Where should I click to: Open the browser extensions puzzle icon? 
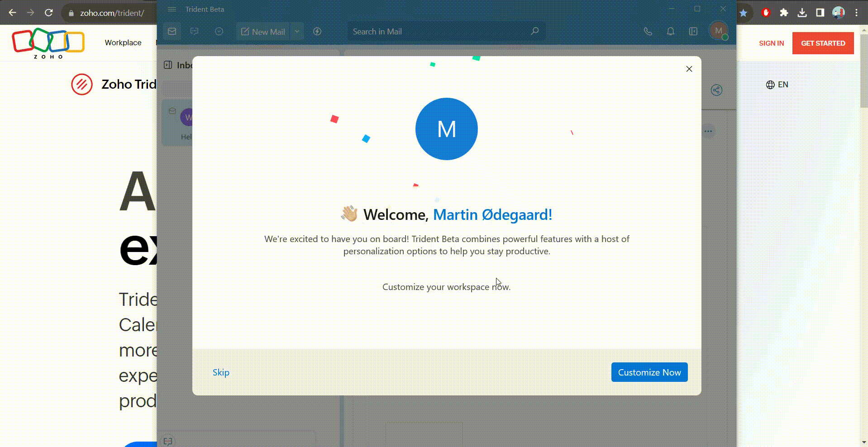(x=784, y=13)
